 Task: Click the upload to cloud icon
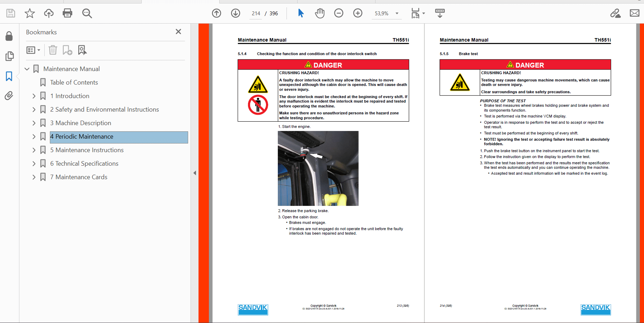[49, 14]
